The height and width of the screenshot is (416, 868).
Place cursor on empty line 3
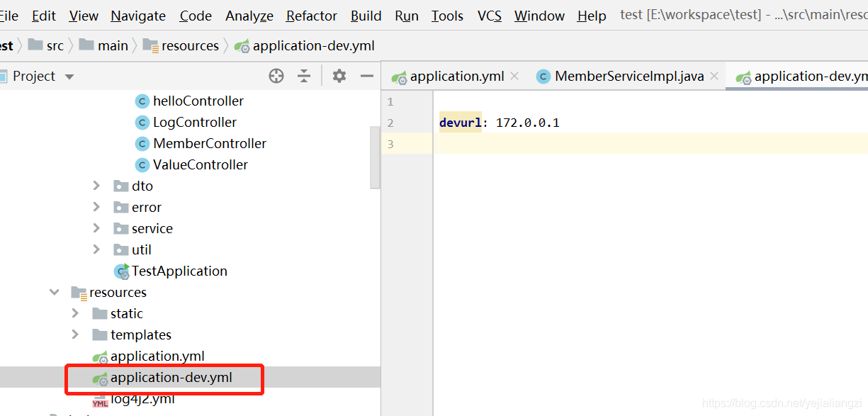(650, 144)
